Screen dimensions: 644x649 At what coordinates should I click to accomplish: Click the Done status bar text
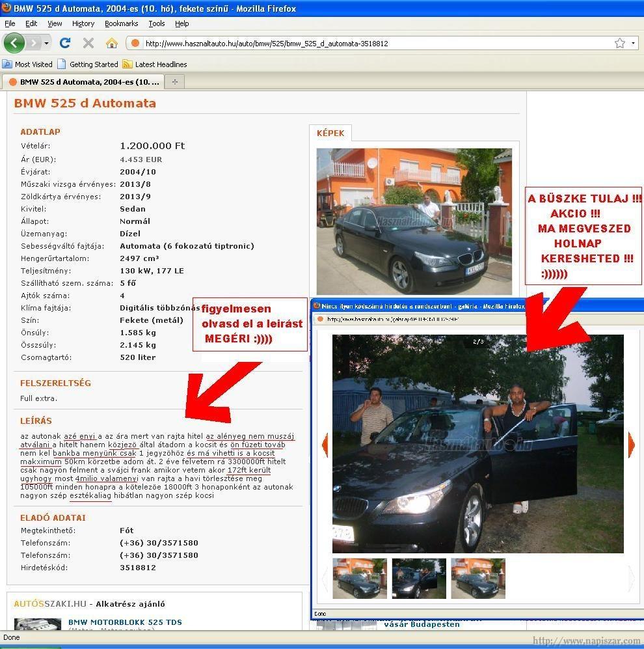pyautogui.click(x=12, y=637)
